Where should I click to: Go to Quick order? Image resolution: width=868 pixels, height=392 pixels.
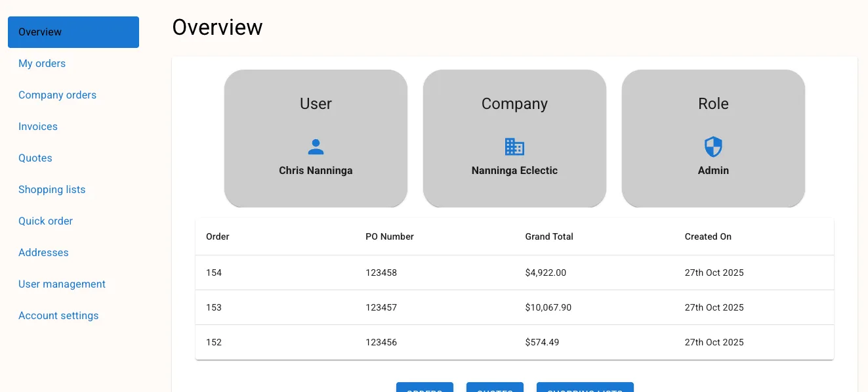(x=45, y=221)
